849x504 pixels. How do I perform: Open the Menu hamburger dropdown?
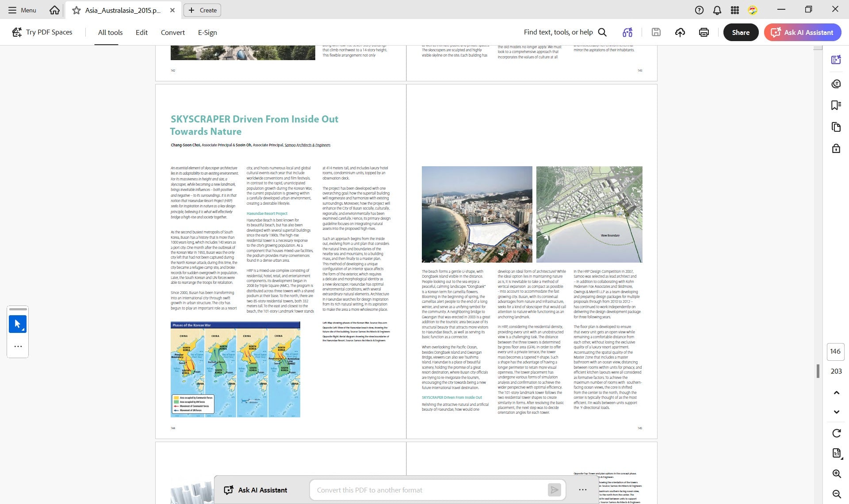[22, 10]
